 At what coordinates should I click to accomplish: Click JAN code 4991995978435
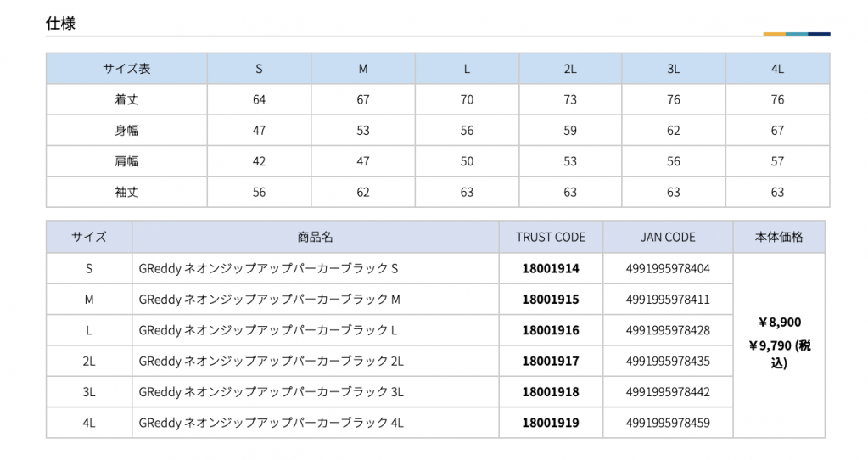[668, 362]
